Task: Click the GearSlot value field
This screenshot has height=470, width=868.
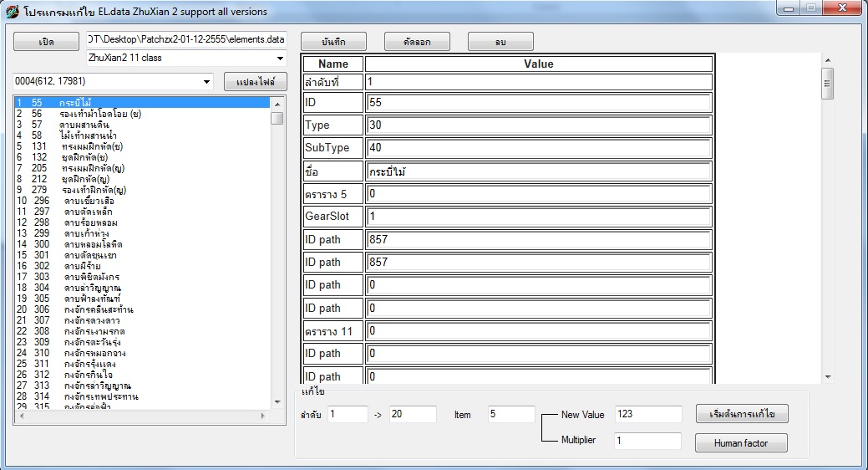Action: pos(539,216)
